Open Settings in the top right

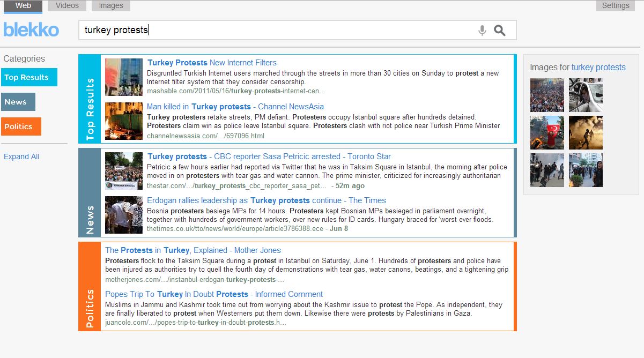click(x=615, y=6)
